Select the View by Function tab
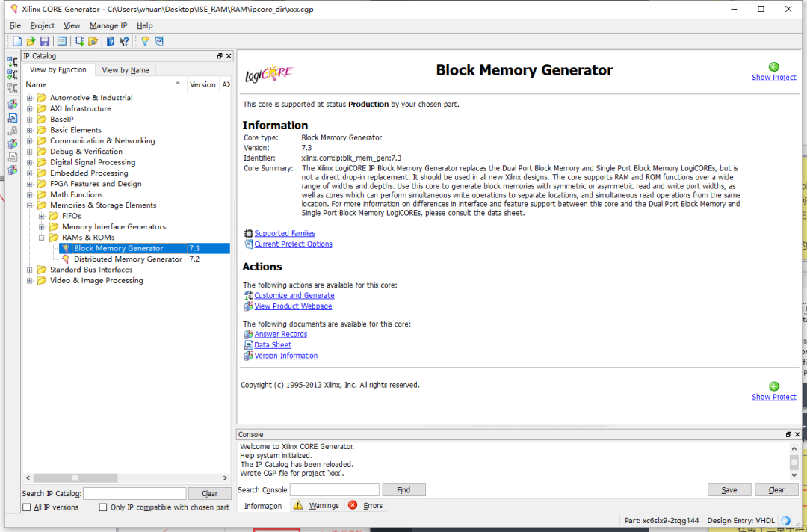 [x=58, y=69]
